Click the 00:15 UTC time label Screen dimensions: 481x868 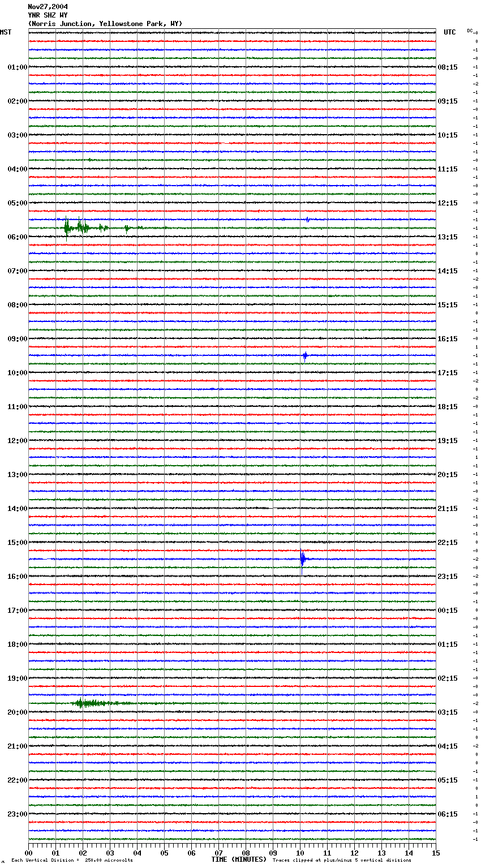pyautogui.click(x=448, y=611)
